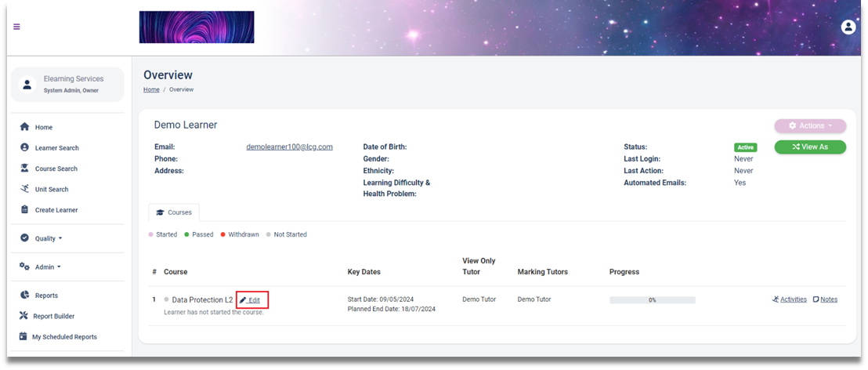Screen dimensions: 868x370
Task: Click the Course column header
Action: 175,272
